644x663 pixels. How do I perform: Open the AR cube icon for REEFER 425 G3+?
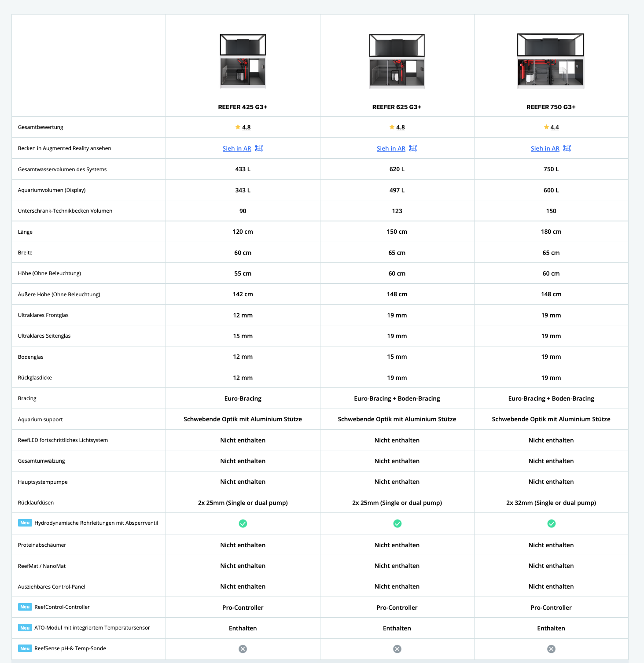pyautogui.click(x=259, y=148)
